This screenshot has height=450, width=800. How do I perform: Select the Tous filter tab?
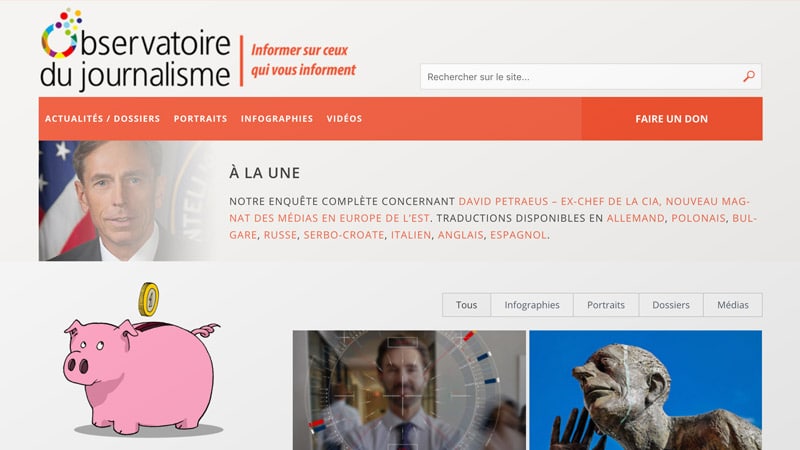[466, 305]
